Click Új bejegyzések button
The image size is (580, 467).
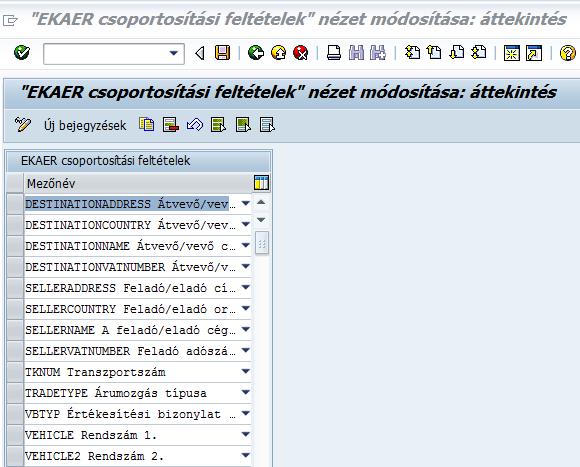(85, 126)
